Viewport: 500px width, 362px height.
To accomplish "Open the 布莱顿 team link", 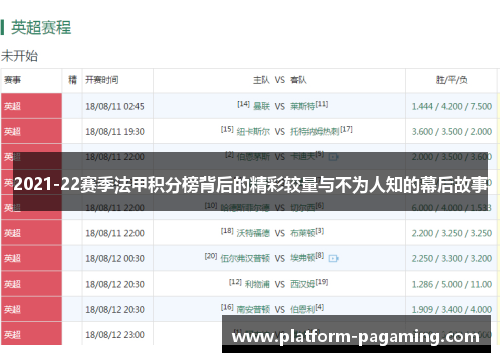I will click(x=302, y=233).
